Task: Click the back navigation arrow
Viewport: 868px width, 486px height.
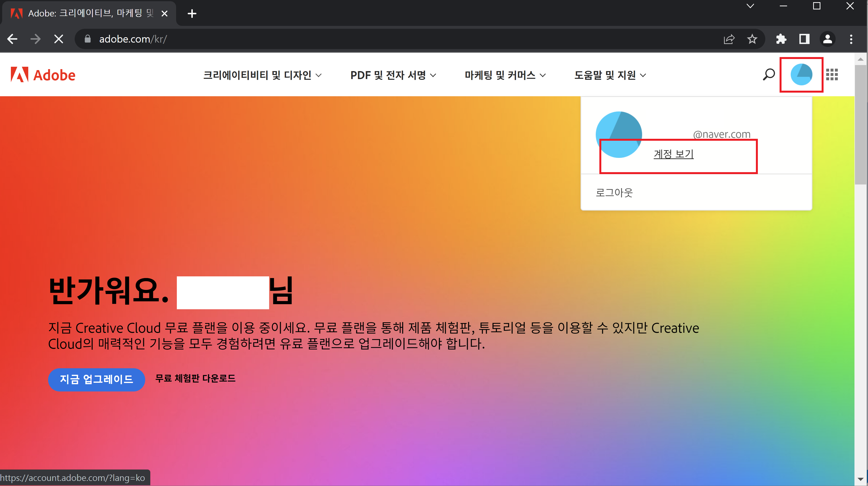Action: coord(12,39)
